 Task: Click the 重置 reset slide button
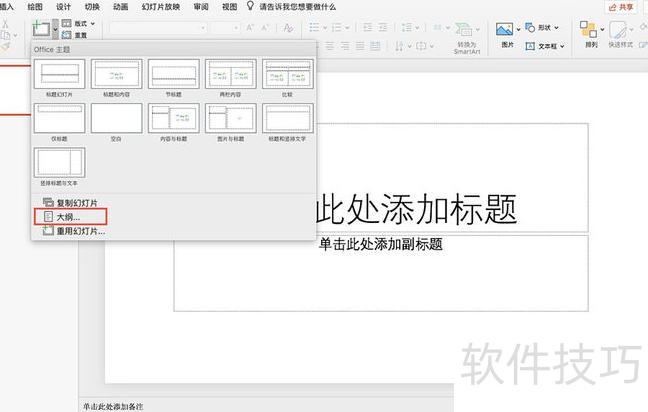(x=74, y=35)
